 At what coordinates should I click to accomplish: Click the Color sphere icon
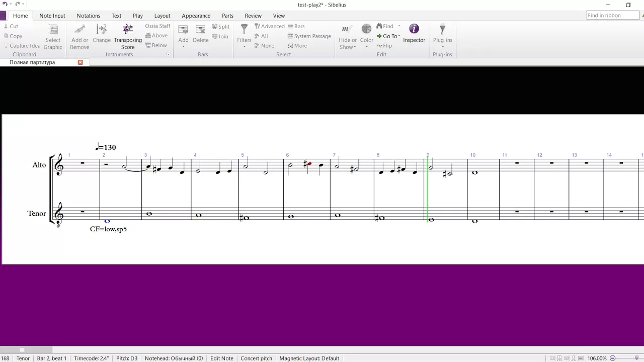367,29
